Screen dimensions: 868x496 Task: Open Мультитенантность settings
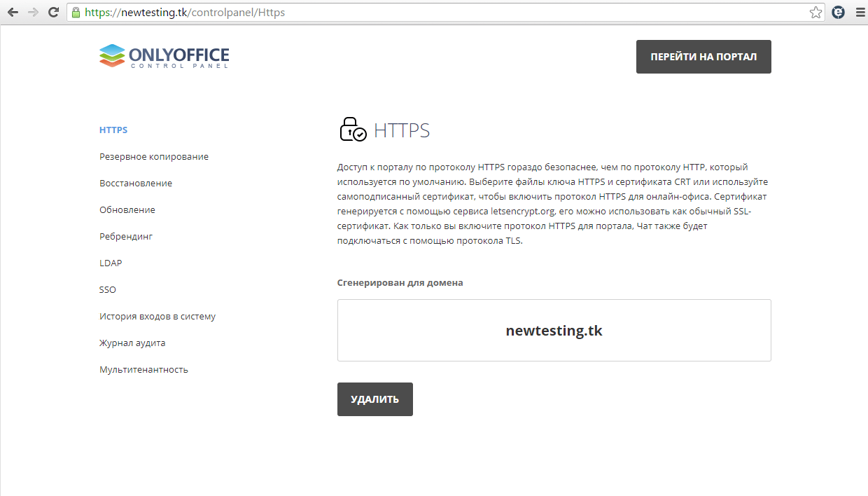143,370
